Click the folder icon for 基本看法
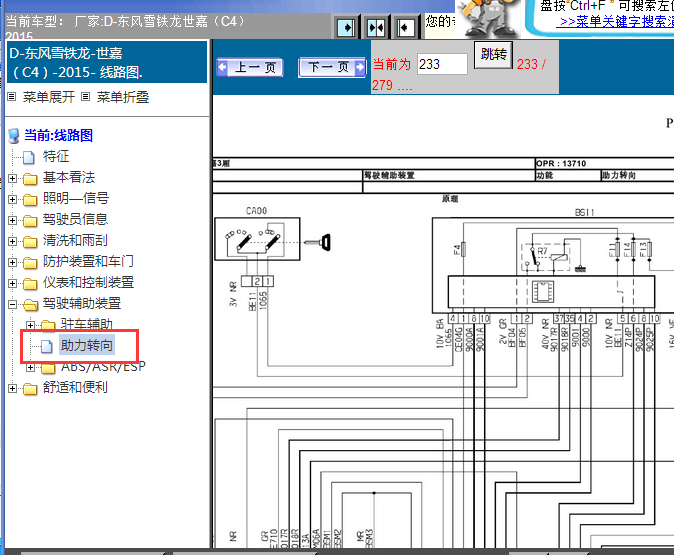Viewport: 674px width, 555px height. [x=30, y=178]
